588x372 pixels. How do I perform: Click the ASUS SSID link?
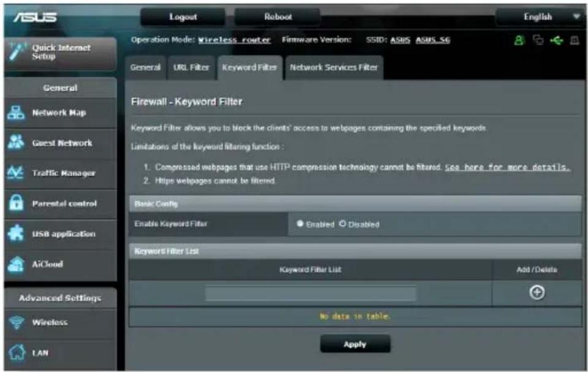(400, 40)
